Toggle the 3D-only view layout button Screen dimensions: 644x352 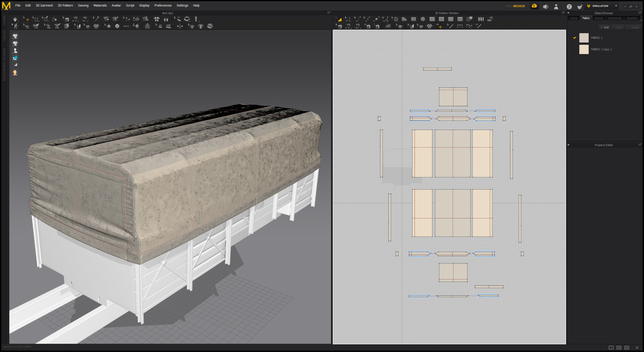point(619,348)
